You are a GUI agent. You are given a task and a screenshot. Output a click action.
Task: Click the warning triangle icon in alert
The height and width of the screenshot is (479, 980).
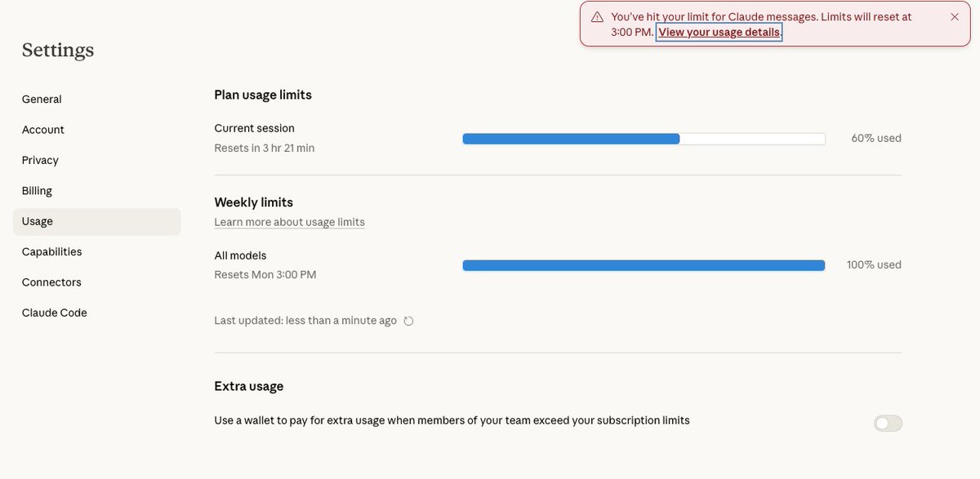click(597, 16)
